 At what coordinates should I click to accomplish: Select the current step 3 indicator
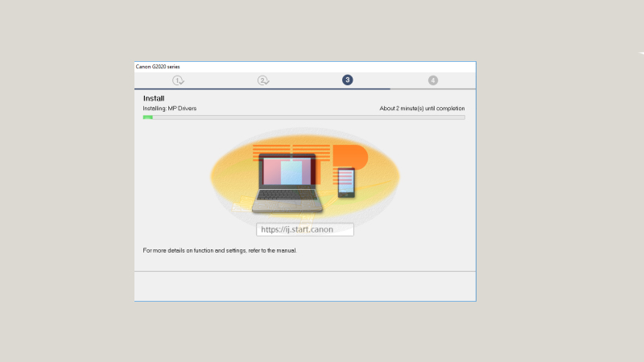348,80
